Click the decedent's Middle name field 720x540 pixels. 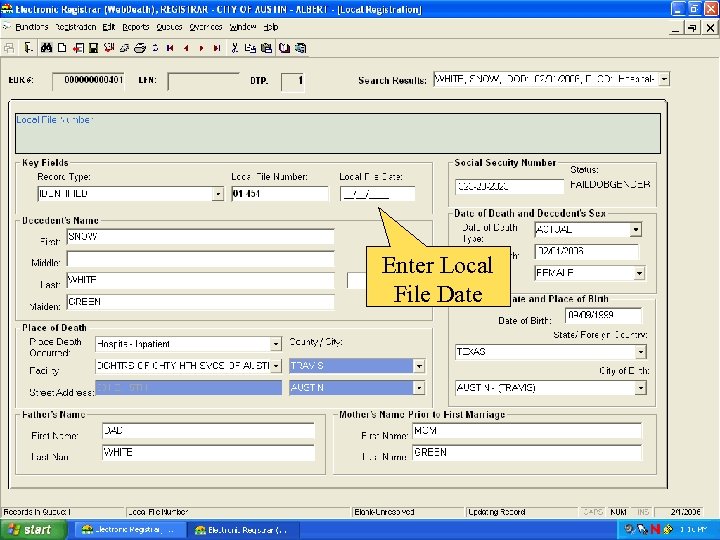pos(200,259)
